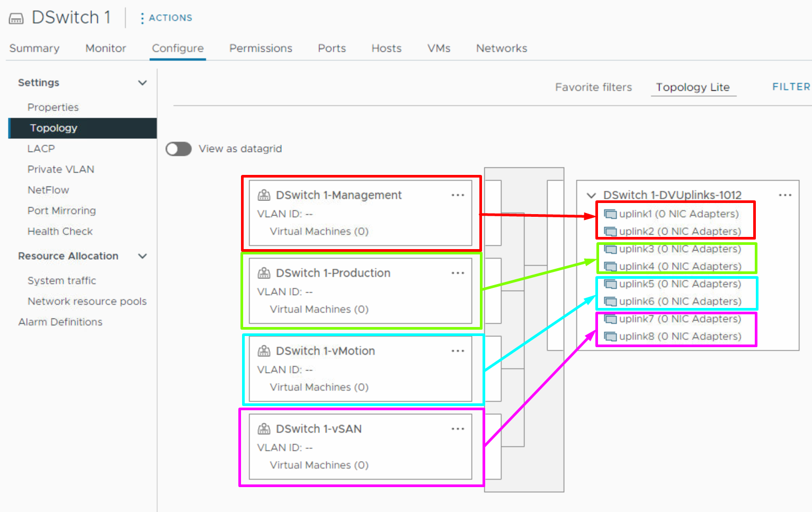
Task: Select the Topology Lite filter
Action: pyautogui.click(x=693, y=87)
